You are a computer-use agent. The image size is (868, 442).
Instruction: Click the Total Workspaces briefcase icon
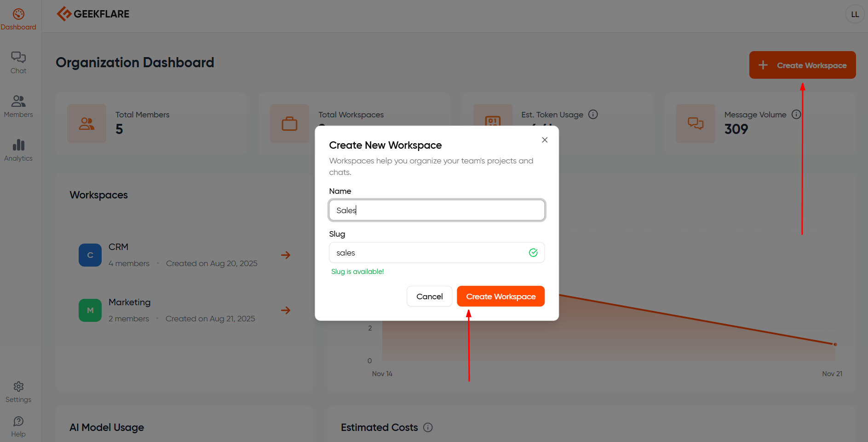point(289,123)
